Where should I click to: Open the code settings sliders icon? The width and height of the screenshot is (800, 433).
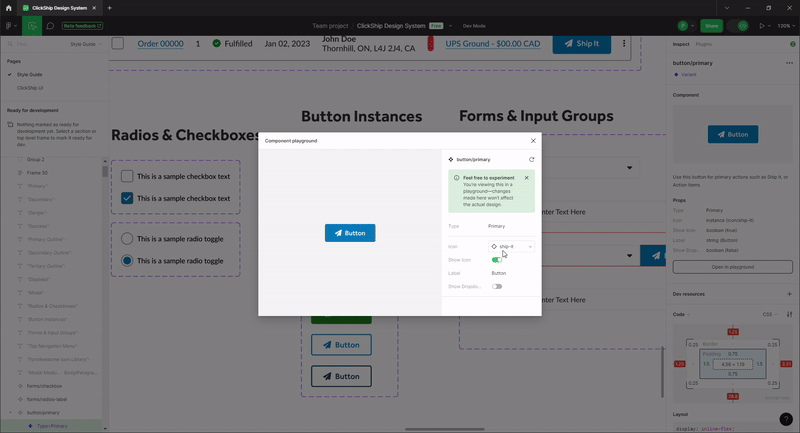pyautogui.click(x=789, y=314)
